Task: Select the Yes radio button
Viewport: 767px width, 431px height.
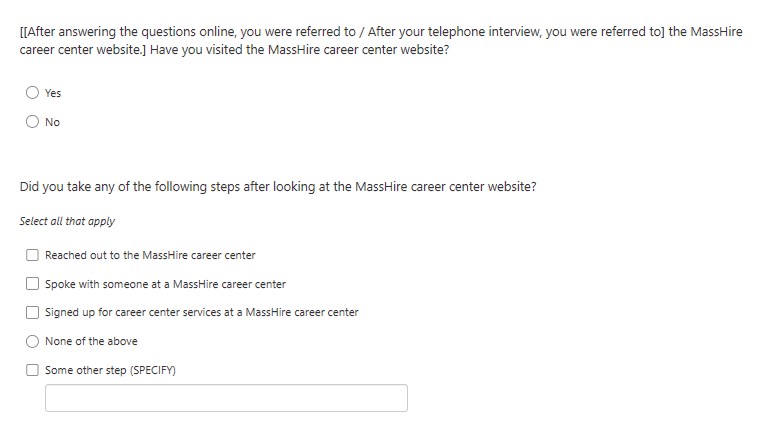Action: coord(32,92)
